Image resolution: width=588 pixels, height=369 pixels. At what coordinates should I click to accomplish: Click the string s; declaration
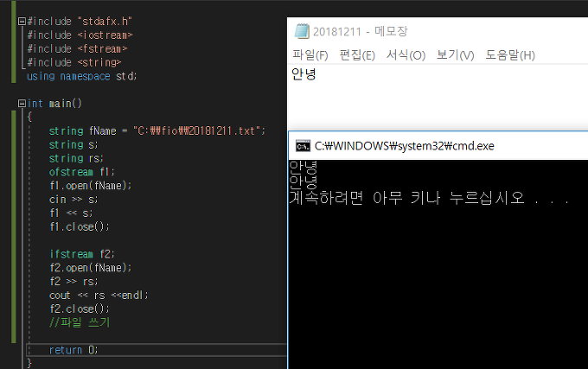(73, 144)
